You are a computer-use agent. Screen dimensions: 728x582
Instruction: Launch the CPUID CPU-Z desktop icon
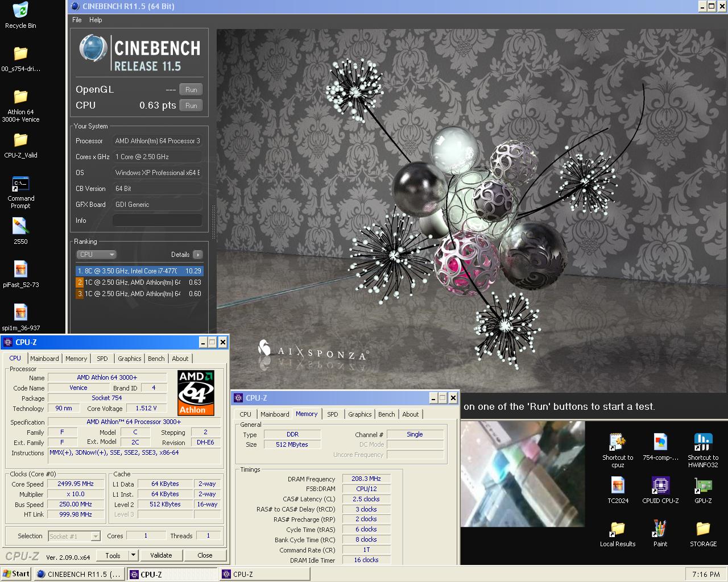pos(660,485)
